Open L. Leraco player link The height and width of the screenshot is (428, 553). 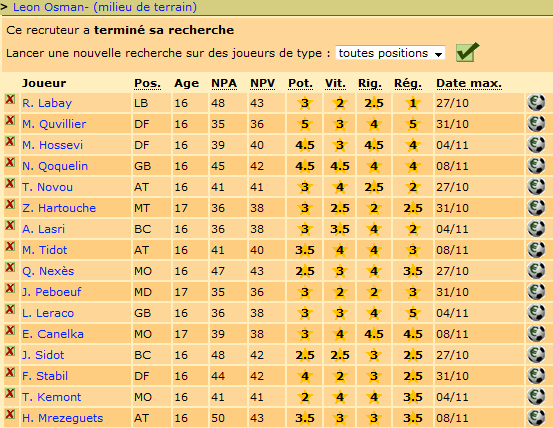(48, 313)
